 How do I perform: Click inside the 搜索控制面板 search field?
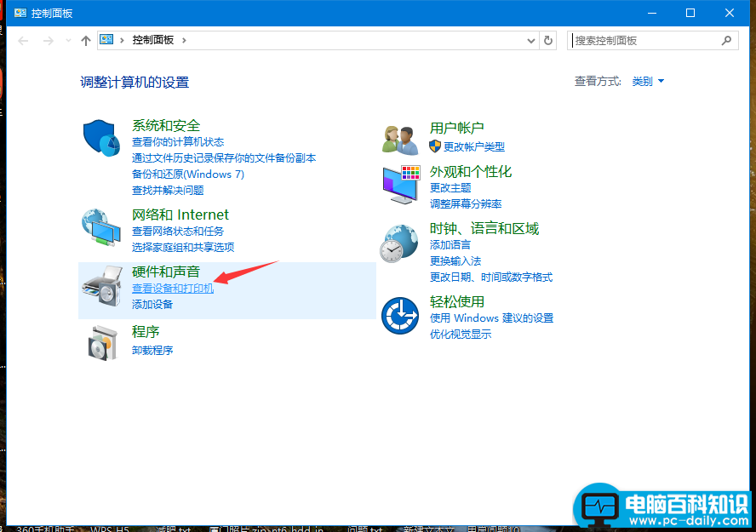[639, 40]
